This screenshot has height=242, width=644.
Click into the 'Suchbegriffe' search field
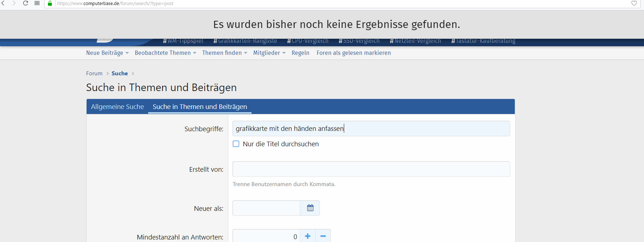[x=371, y=128]
